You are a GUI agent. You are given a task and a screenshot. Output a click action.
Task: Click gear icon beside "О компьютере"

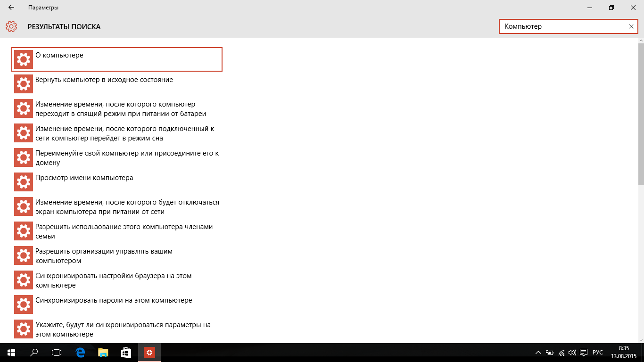pos(24,59)
